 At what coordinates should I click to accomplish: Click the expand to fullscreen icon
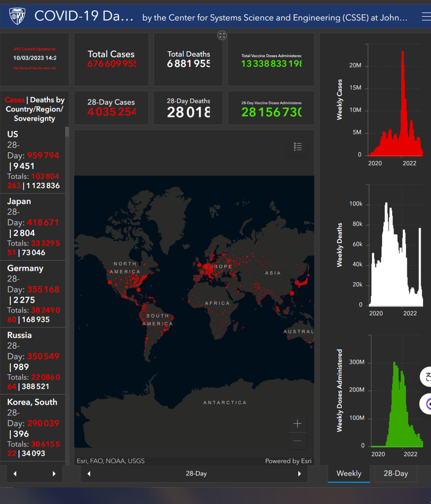tap(222, 35)
